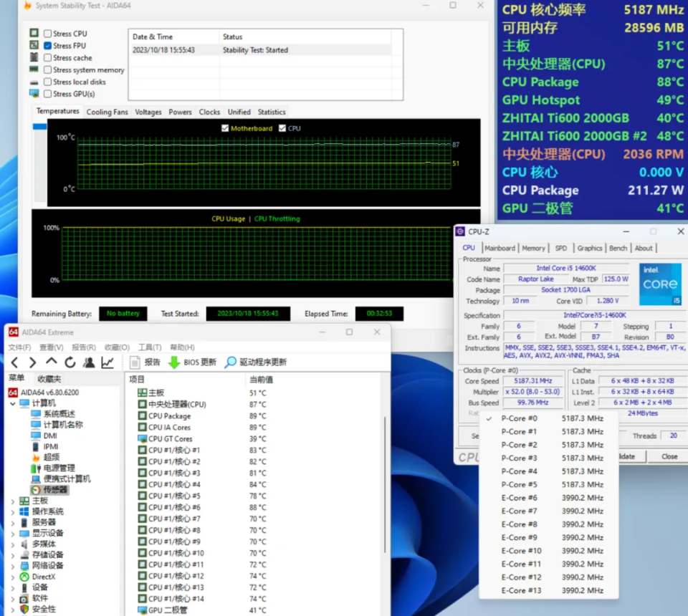
Task: Enable the Stress local disks checkbox
Action: click(47, 82)
